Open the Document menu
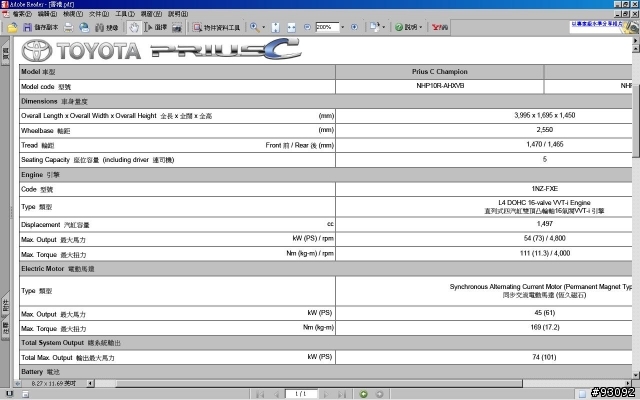The image size is (640, 400). 99,14
